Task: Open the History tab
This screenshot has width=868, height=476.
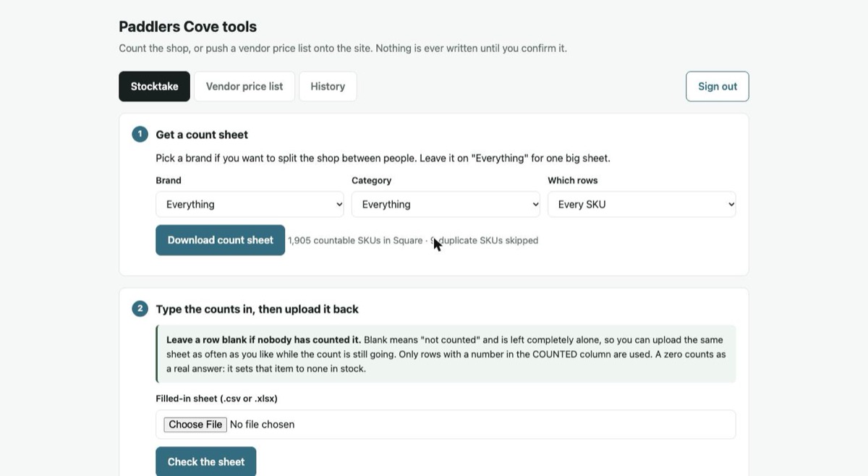Action: (x=328, y=86)
